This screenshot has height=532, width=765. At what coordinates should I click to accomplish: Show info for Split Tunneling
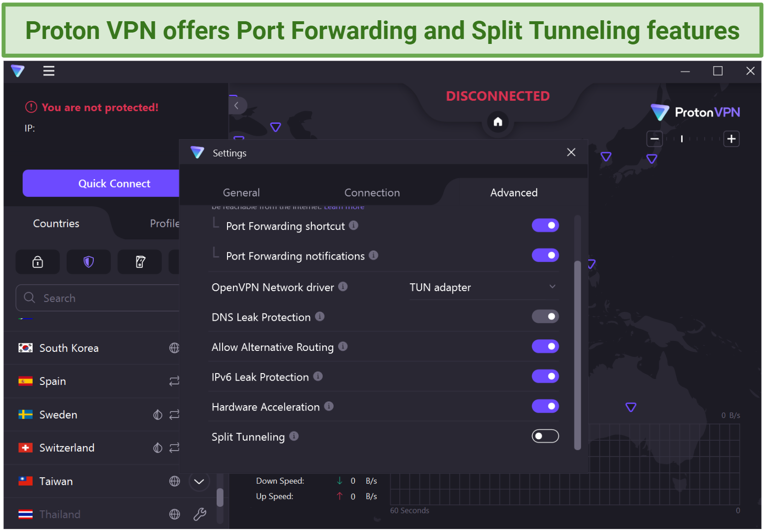coord(294,436)
